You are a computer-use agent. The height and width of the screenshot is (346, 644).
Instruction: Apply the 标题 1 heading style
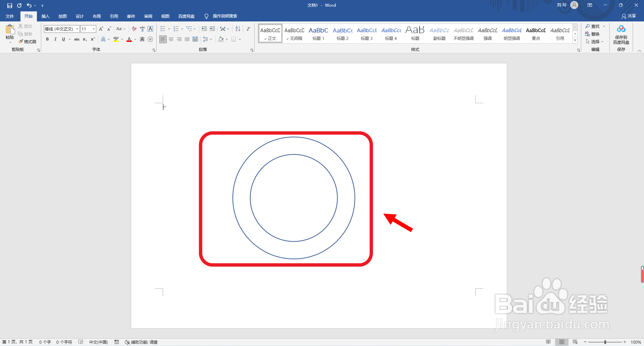318,33
